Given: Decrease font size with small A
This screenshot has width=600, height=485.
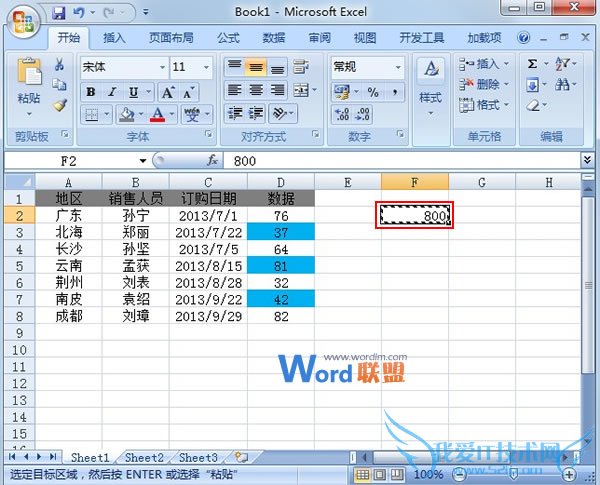Looking at the screenshot, I should point(189,92).
